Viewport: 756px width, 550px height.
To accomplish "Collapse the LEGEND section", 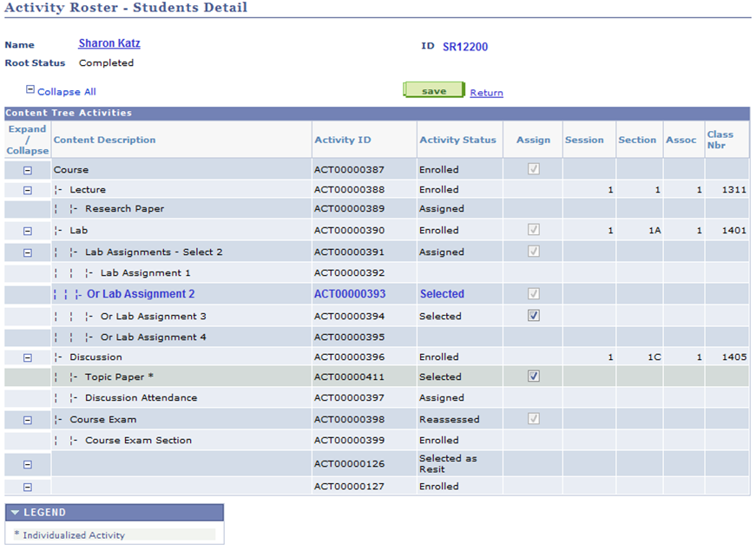I will pyautogui.click(x=14, y=512).
